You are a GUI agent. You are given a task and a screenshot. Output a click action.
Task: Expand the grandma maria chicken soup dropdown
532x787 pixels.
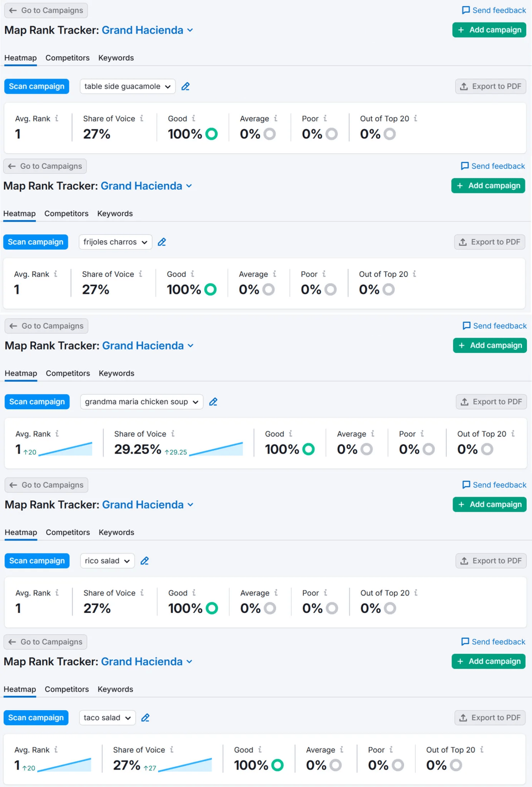141,402
